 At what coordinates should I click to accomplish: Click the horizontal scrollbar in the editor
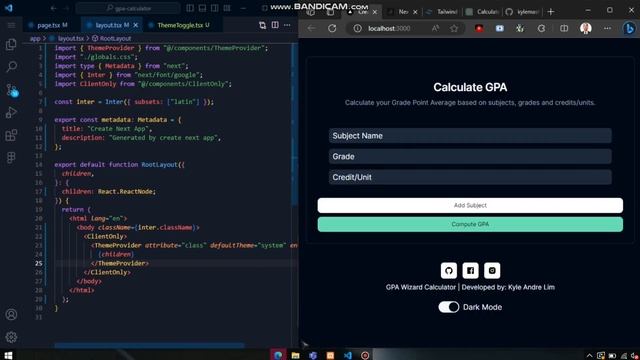(149, 346)
